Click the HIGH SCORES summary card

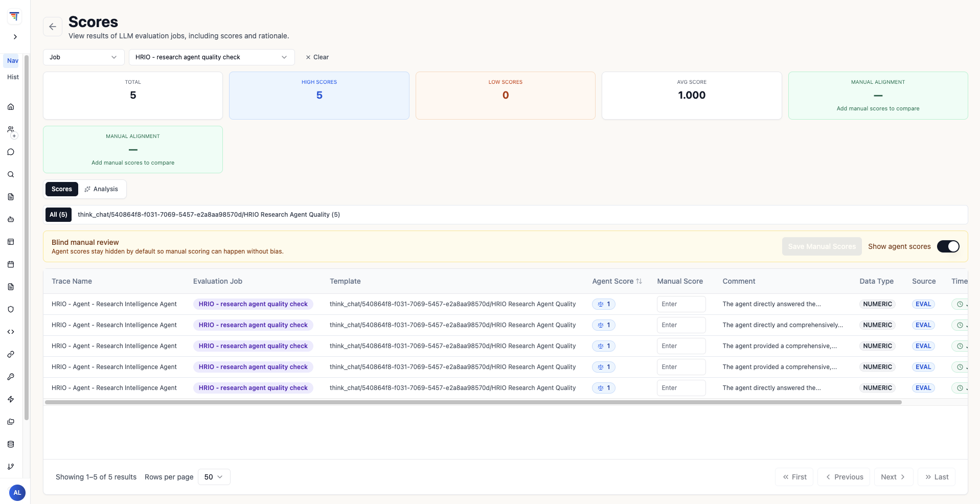(x=319, y=96)
